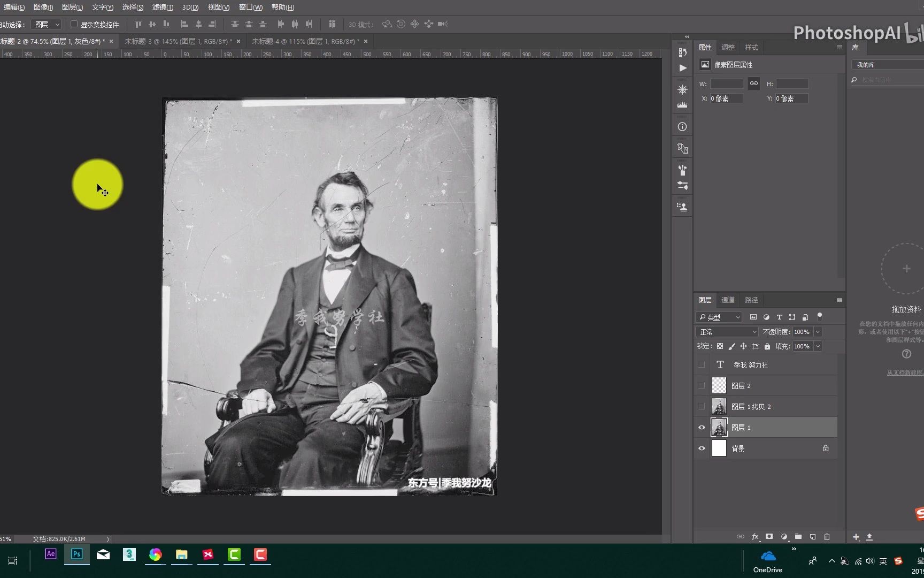
Task: Click the opacity 100% field
Action: pos(802,332)
